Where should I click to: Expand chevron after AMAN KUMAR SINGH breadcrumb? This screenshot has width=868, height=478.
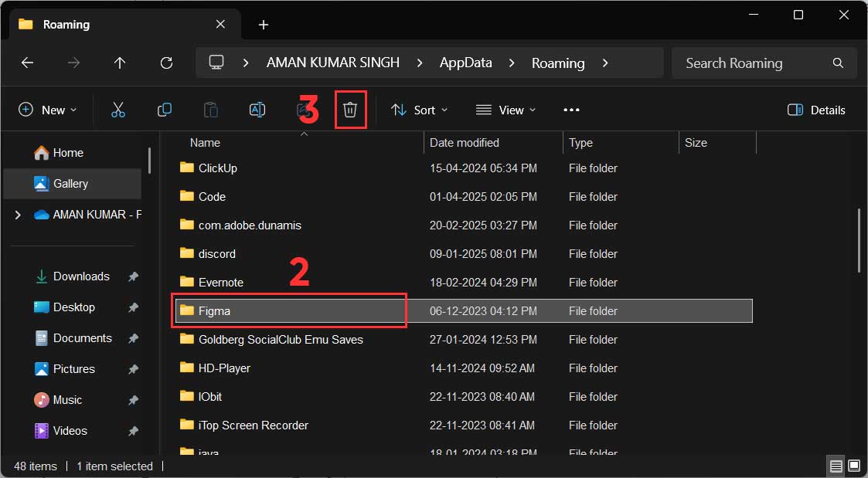click(420, 63)
